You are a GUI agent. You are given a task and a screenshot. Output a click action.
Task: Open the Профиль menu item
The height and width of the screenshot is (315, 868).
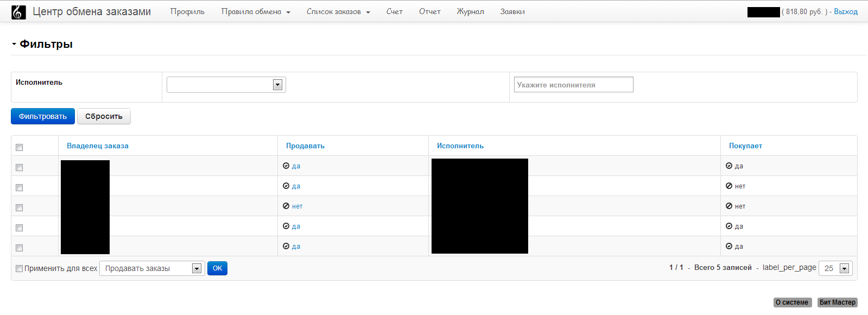pyautogui.click(x=187, y=11)
